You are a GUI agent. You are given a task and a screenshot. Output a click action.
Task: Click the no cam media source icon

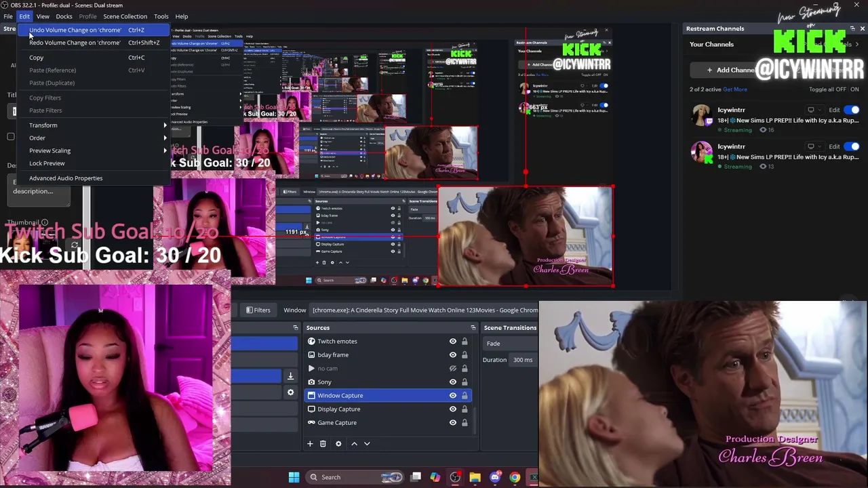[311, 369]
